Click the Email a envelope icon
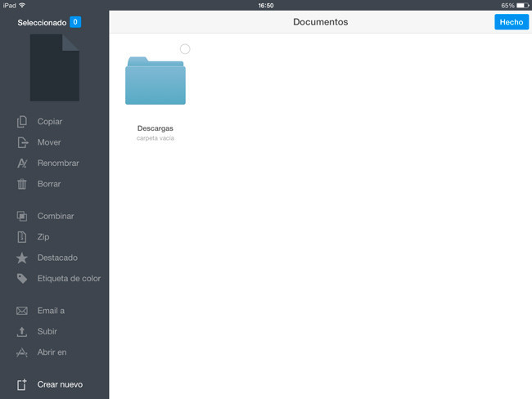The width and height of the screenshot is (532, 399). pyautogui.click(x=22, y=311)
